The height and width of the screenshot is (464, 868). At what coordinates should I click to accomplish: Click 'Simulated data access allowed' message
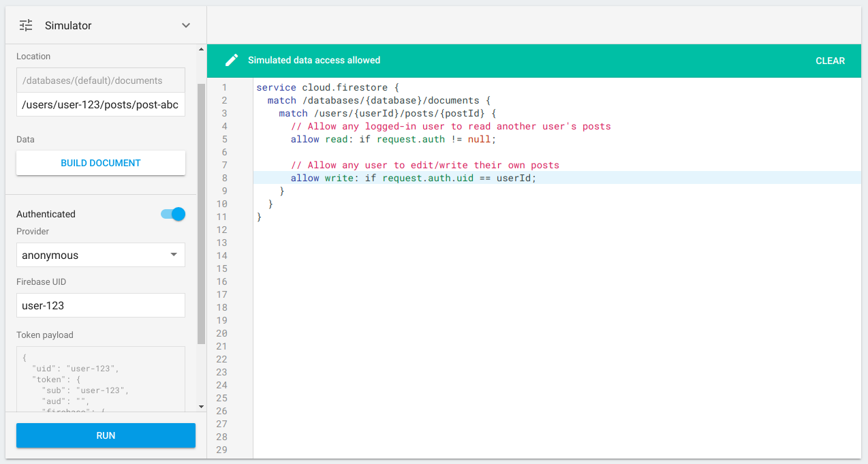(x=314, y=60)
